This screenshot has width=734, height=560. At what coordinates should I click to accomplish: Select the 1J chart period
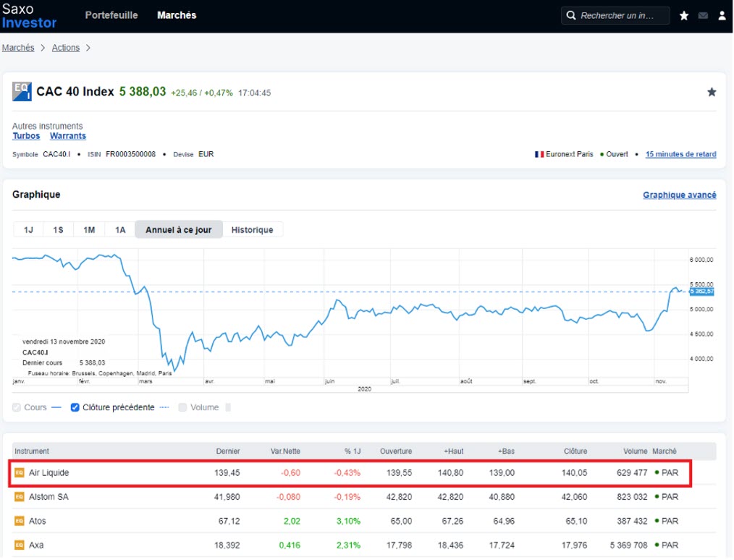28,229
